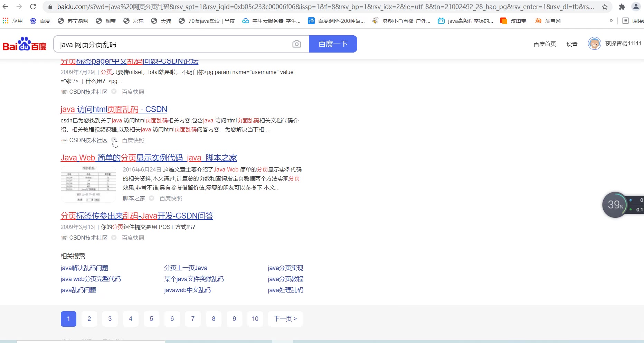Go to results page 3

point(110,319)
